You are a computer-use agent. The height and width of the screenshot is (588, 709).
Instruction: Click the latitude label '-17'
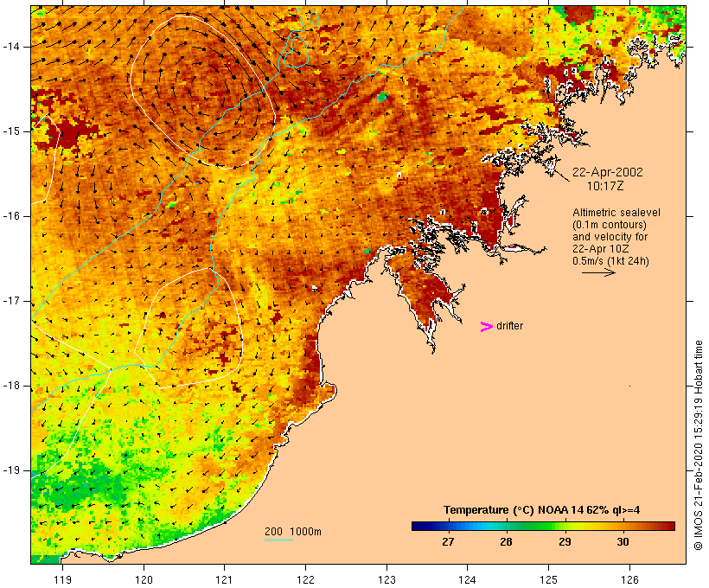[x=11, y=301]
